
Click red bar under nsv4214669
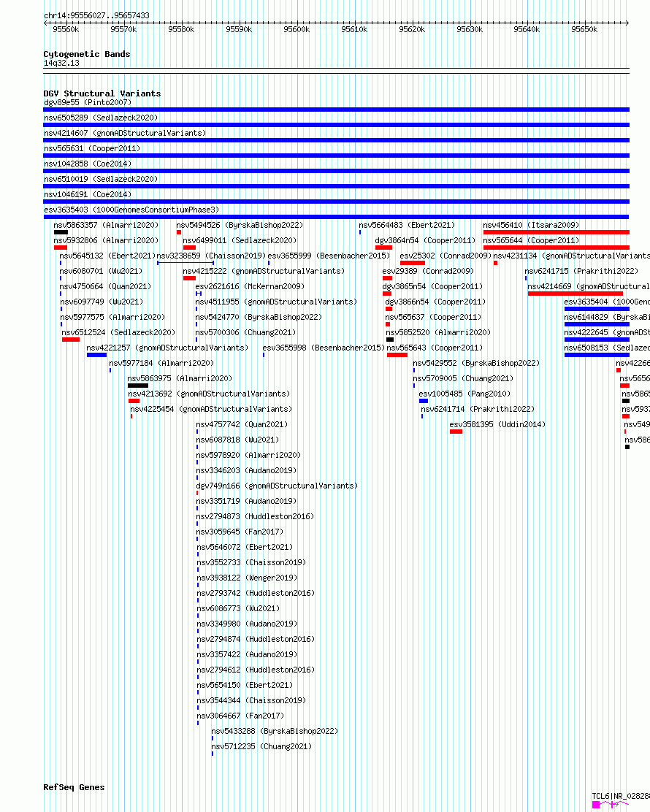[575, 294]
